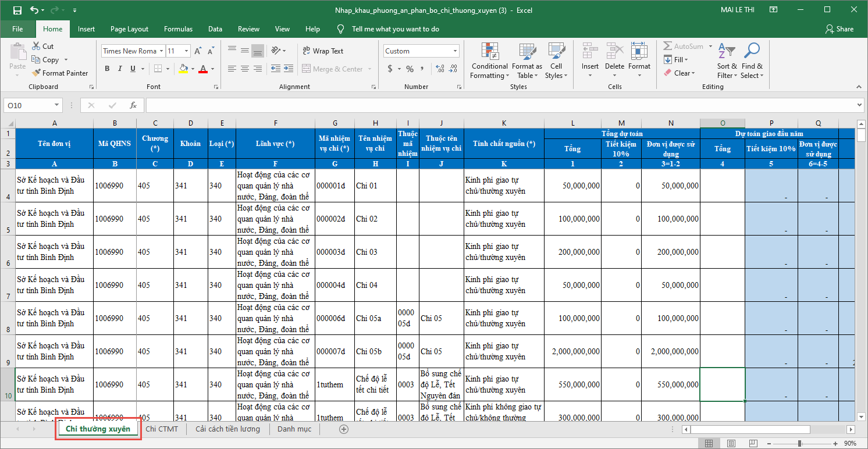
Task: Click the Format Painter brush icon
Action: (36, 73)
